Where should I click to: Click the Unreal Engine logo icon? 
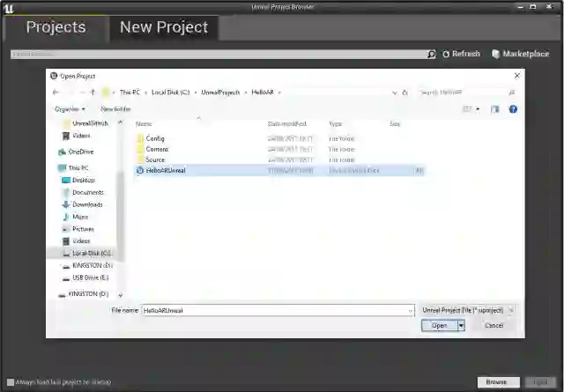(x=9, y=8)
